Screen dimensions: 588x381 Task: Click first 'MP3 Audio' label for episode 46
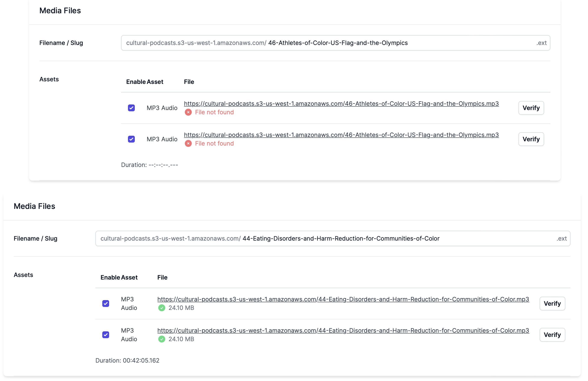point(162,108)
